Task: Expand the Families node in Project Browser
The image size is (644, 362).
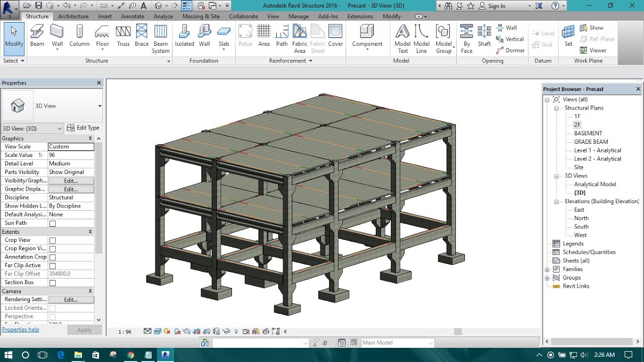Action: coord(547,269)
